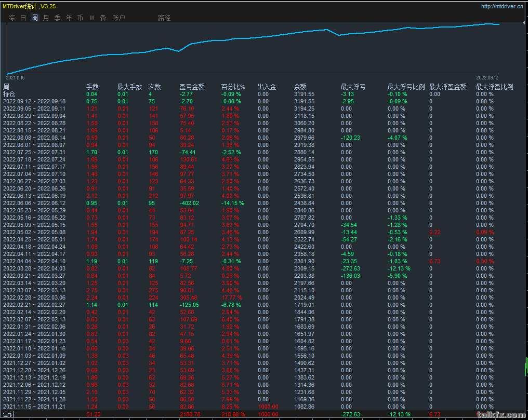Open the http://mtdriver.cn link
Screen dimensions: 528x420
point(502,6)
